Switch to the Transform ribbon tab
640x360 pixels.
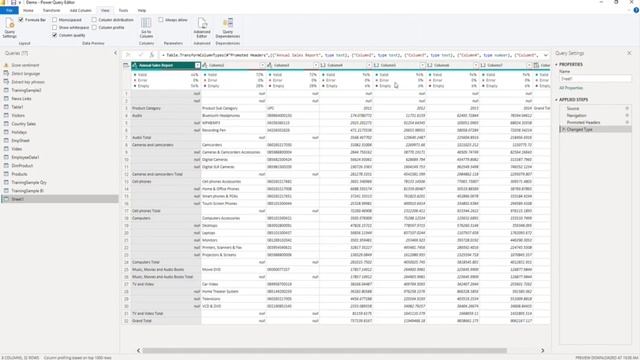[x=51, y=10]
